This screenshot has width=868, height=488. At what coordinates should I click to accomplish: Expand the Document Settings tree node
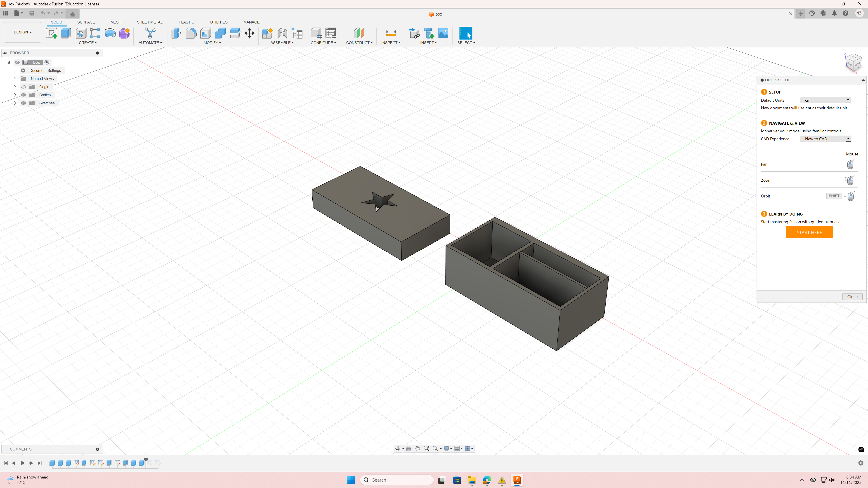15,70
